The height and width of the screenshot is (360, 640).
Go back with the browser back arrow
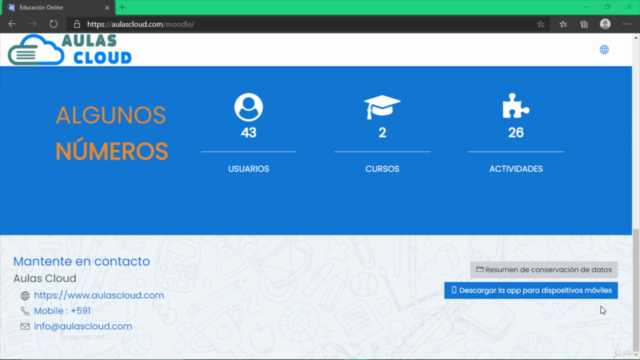pos(12,24)
